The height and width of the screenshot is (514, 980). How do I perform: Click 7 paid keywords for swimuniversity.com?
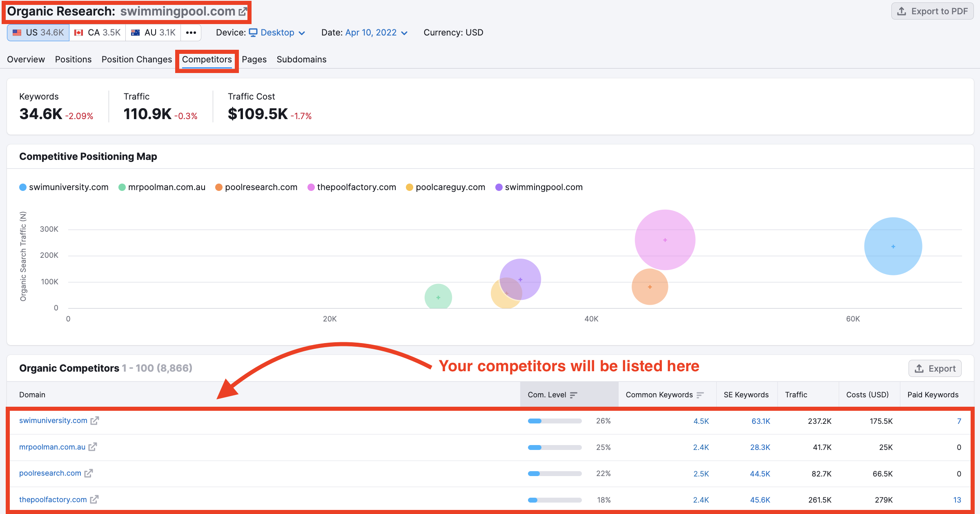(x=959, y=421)
